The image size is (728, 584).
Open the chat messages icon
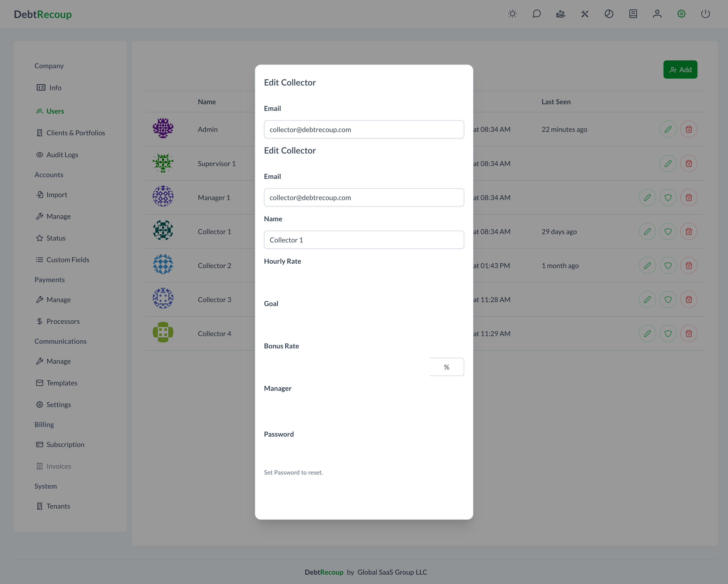click(x=537, y=14)
